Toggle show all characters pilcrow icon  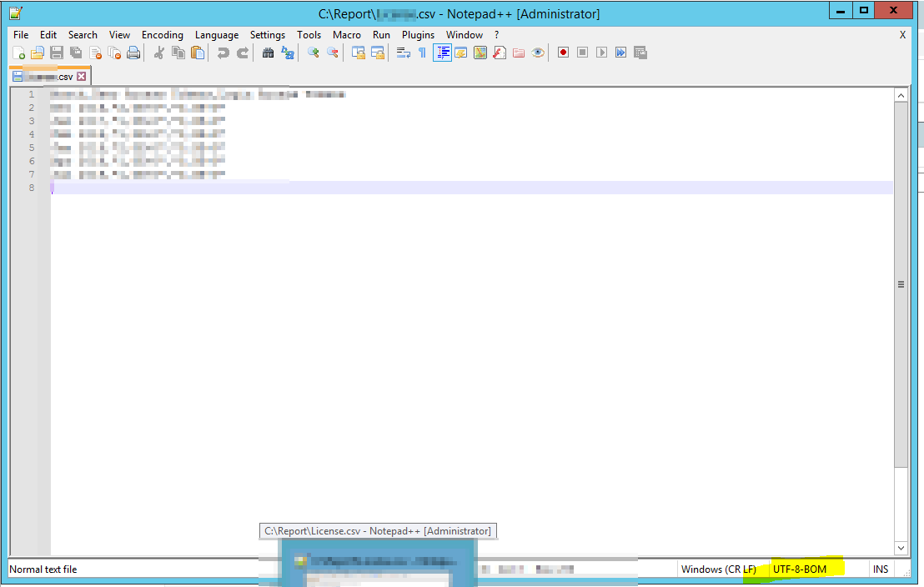pyautogui.click(x=422, y=53)
